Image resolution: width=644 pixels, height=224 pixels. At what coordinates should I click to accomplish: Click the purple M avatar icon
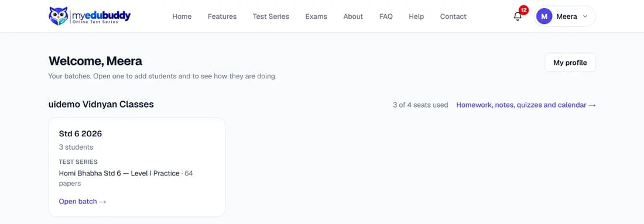544,16
